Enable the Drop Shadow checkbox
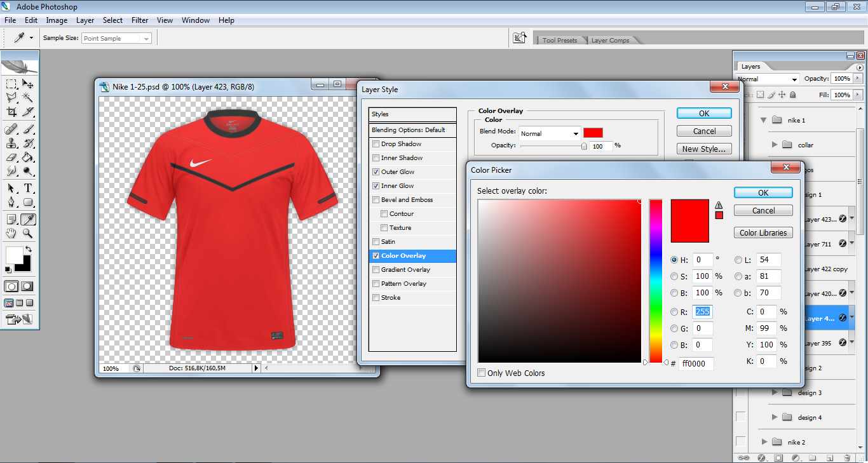Image resolution: width=868 pixels, height=463 pixels. click(x=376, y=144)
